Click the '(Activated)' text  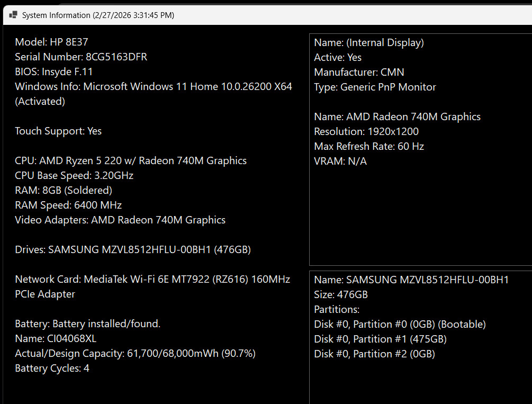[40, 101]
